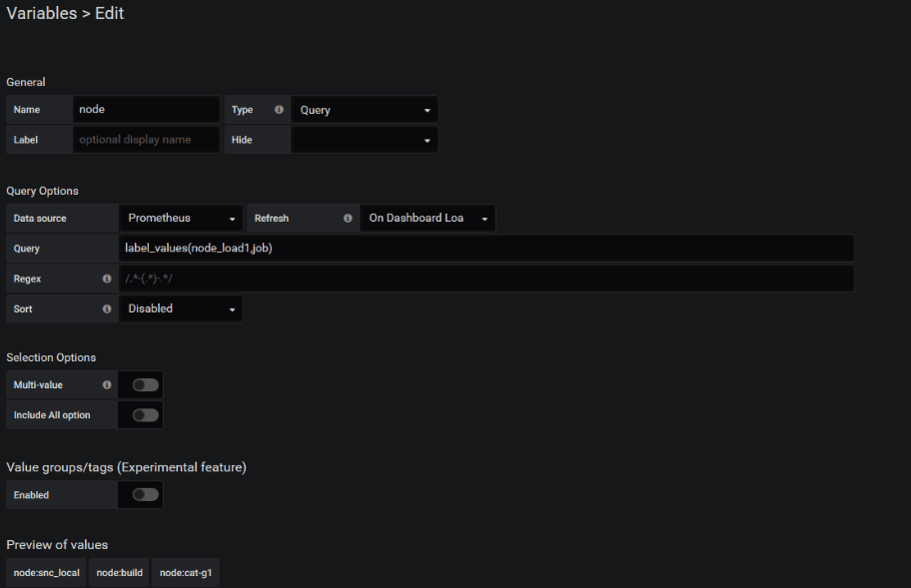Open the Type dropdown showing Query

click(365, 110)
